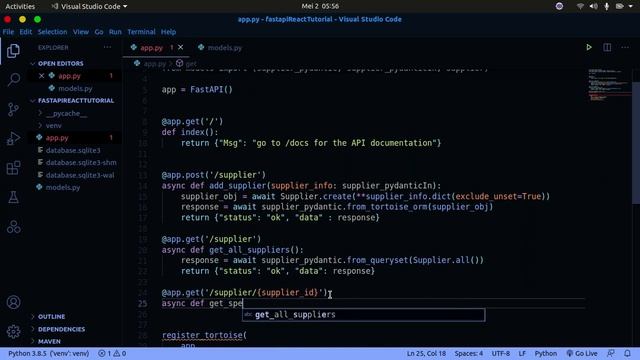
Task: Accept get_all_suppliers autocomplete suggestion
Action: coord(363,315)
